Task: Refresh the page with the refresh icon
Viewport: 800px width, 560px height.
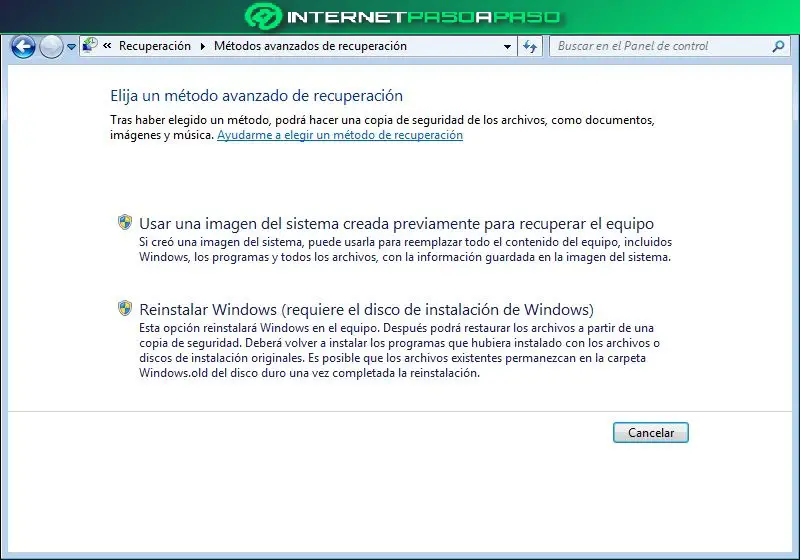Action: tap(530, 46)
